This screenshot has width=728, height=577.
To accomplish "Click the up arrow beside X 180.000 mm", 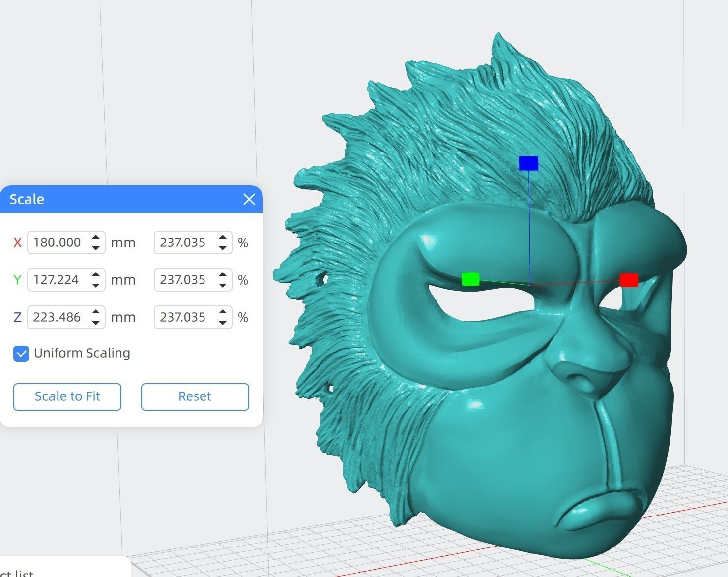I will point(96,237).
